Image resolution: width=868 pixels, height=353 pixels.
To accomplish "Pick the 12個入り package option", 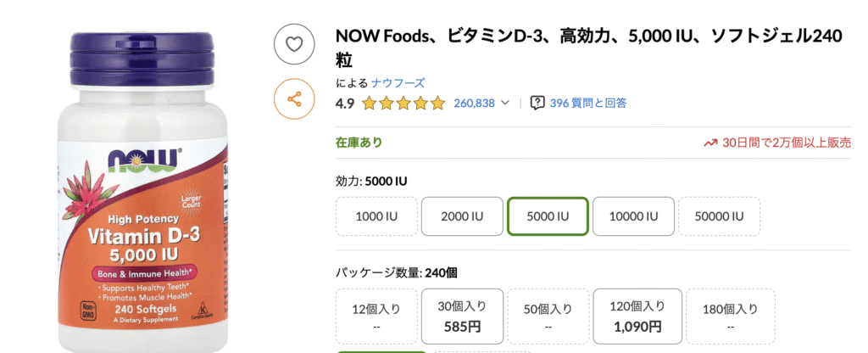I will click(x=376, y=317).
